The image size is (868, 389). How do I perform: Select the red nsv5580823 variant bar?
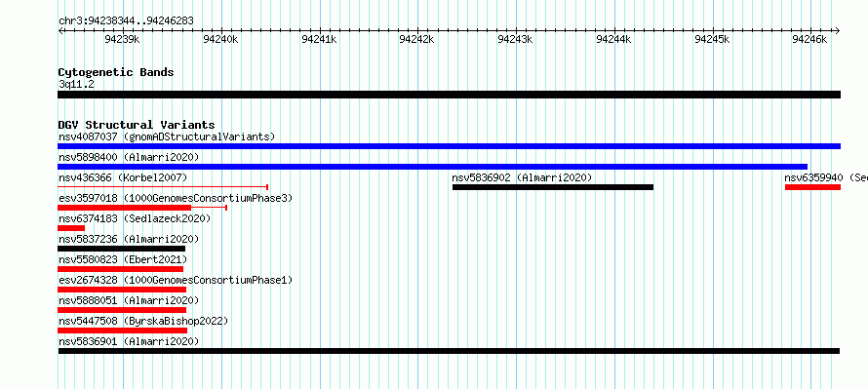pos(120,269)
